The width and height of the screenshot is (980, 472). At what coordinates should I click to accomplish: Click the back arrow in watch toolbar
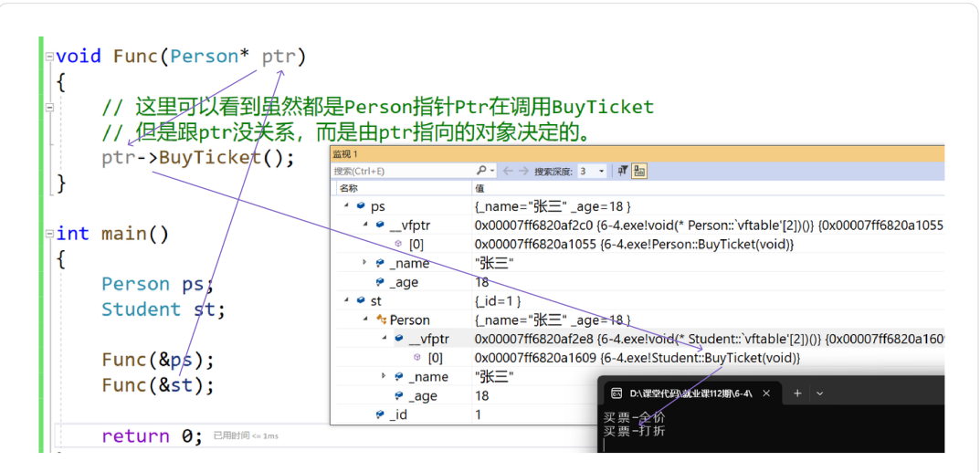coord(508,171)
